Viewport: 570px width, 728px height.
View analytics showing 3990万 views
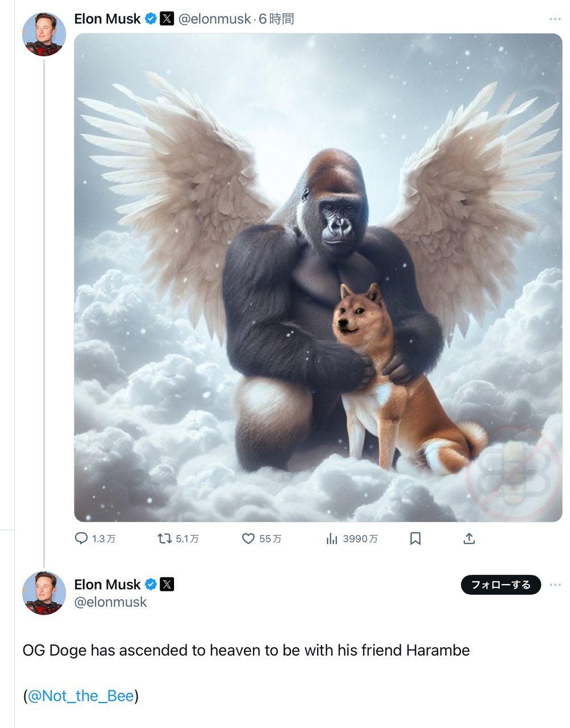coord(332,538)
